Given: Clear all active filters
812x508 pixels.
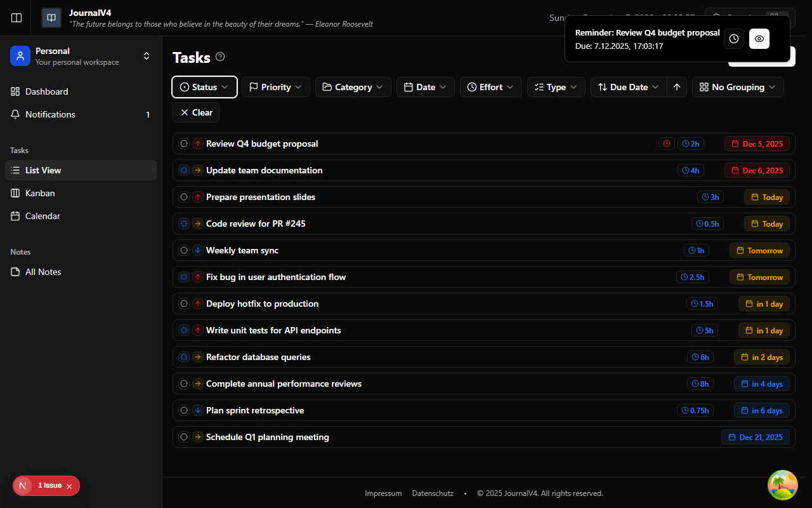Looking at the screenshot, I should (195, 112).
